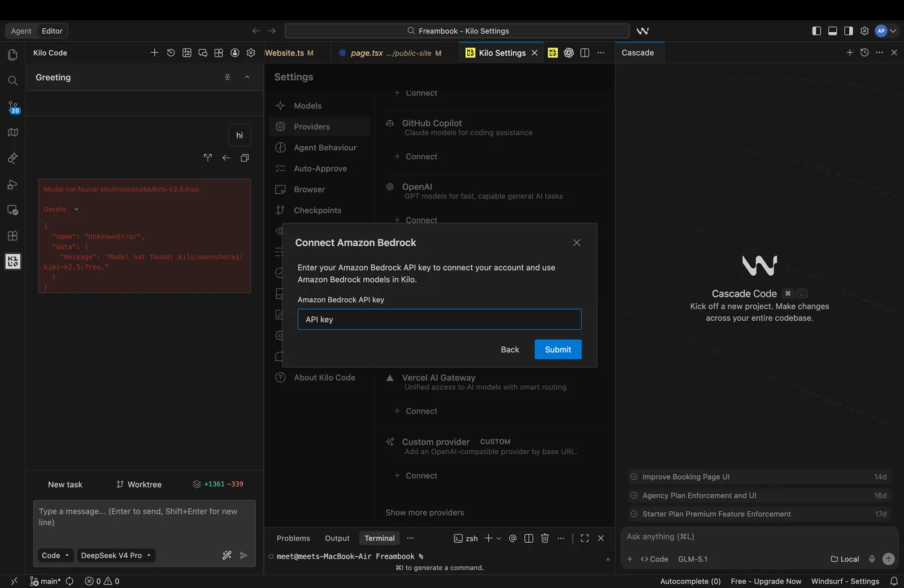This screenshot has height=588, width=904.
Task: Open the Problems panel tab
Action: [x=293, y=538]
